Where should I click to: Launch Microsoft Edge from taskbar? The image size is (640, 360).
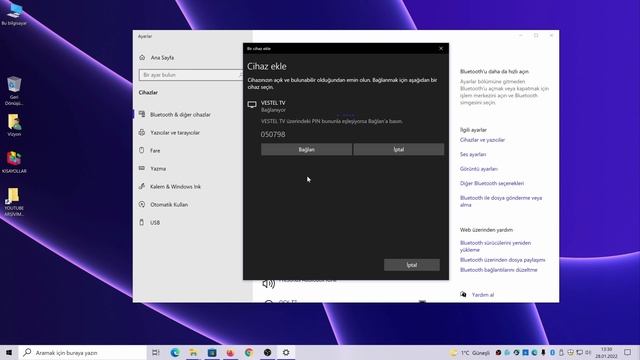coord(175,353)
